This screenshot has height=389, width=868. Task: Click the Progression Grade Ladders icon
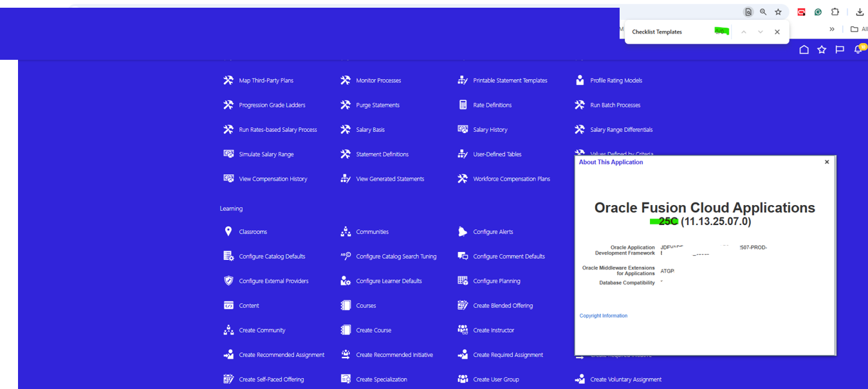(x=228, y=105)
